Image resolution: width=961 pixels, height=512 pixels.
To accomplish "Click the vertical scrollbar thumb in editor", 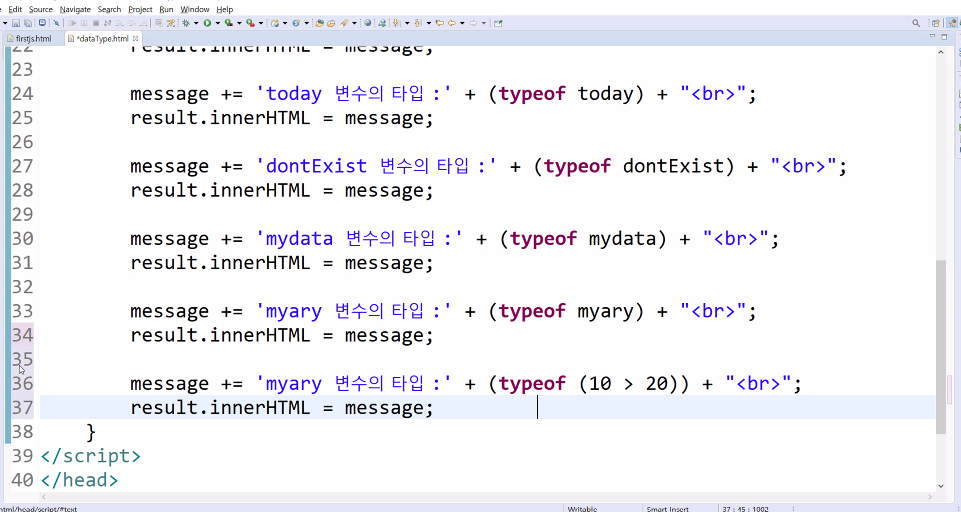I will pyautogui.click(x=941, y=346).
